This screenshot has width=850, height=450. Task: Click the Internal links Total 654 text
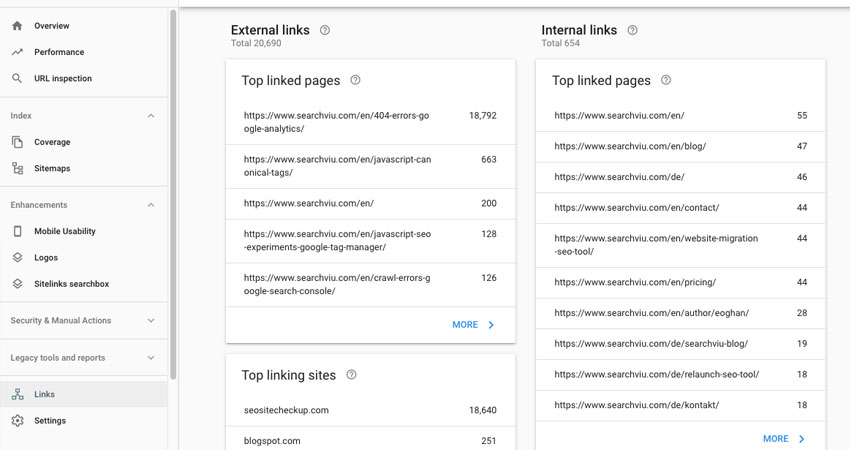[561, 43]
